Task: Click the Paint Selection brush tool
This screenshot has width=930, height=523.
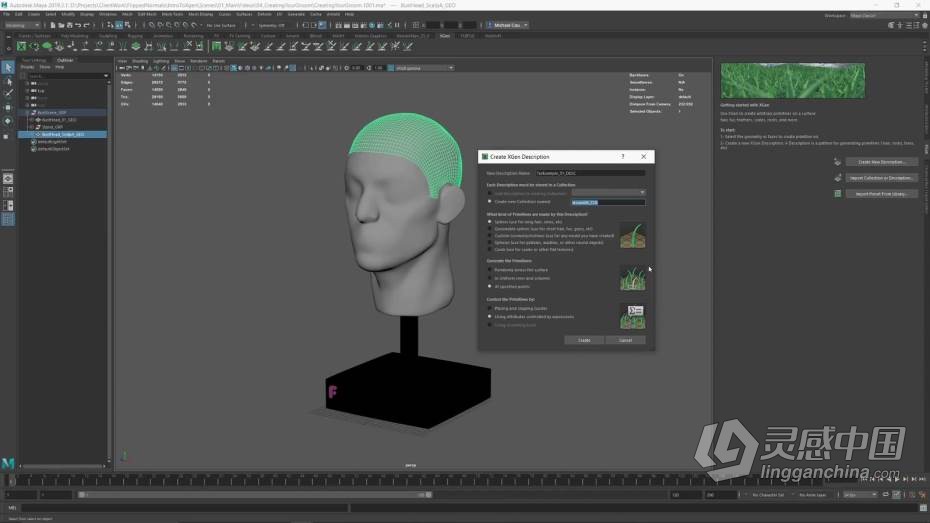Action: (9, 94)
